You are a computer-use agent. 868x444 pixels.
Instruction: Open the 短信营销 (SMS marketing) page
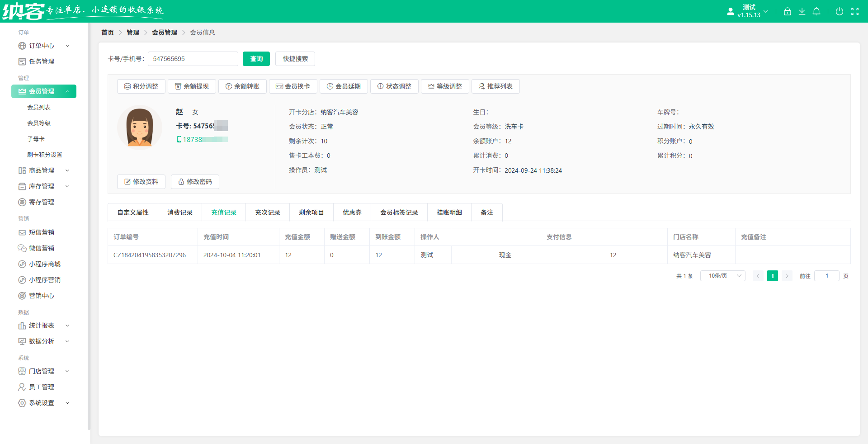click(x=42, y=232)
